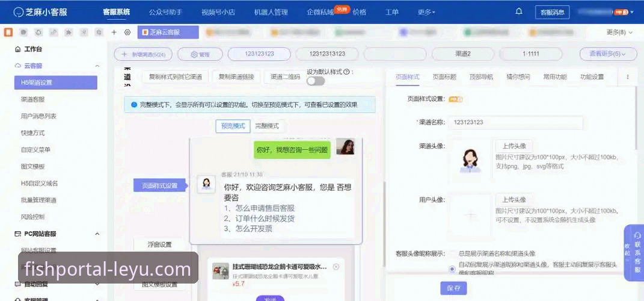644x301 pixels.
Task: Open 企微私域 in top navigation
Action: tap(320, 12)
